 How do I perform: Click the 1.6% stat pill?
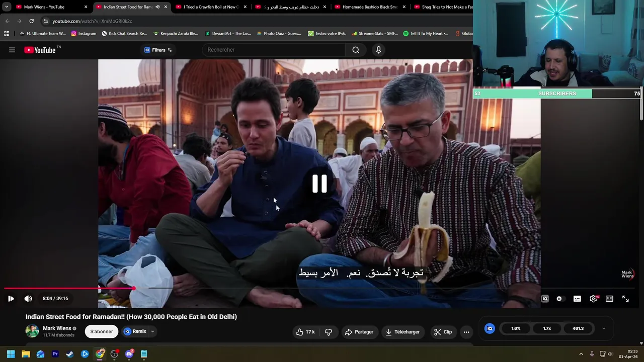pos(516,328)
